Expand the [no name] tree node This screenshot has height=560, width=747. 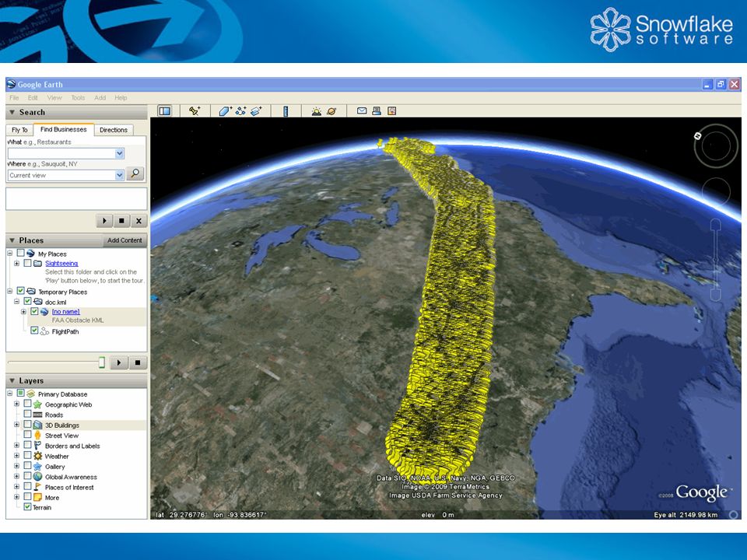tap(23, 312)
